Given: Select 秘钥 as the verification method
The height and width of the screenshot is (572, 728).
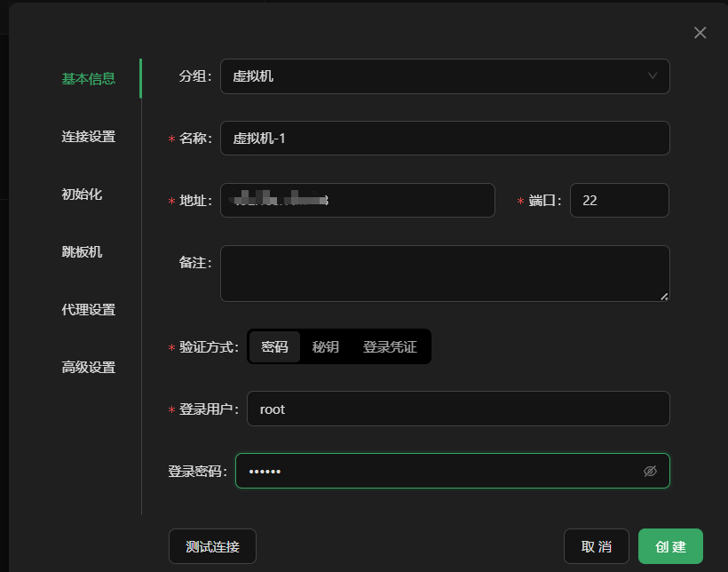Looking at the screenshot, I should pyautogui.click(x=325, y=346).
